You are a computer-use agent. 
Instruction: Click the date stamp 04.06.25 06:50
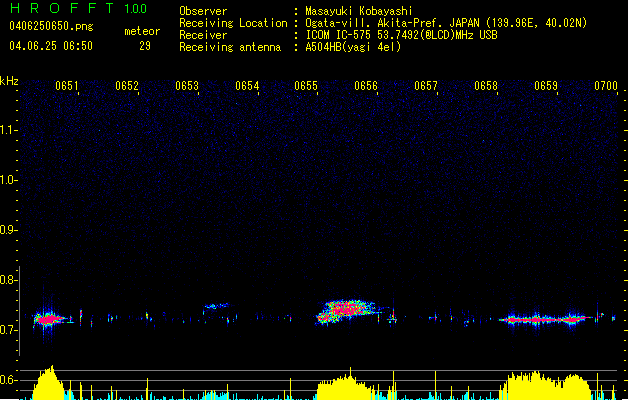pos(51,46)
